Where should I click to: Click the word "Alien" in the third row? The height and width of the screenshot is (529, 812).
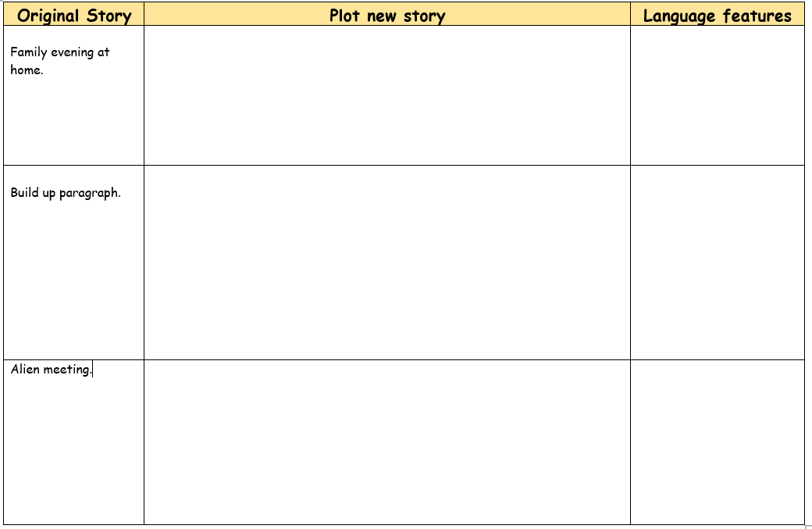pos(26,369)
